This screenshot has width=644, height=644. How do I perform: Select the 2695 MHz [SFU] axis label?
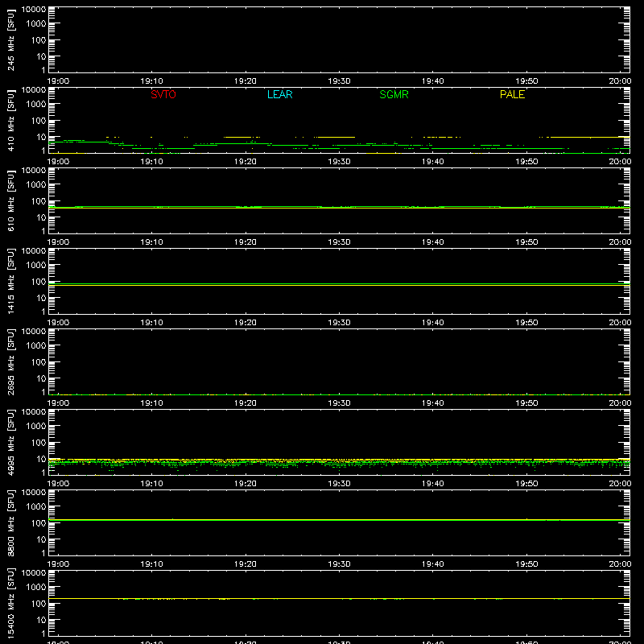(10, 361)
